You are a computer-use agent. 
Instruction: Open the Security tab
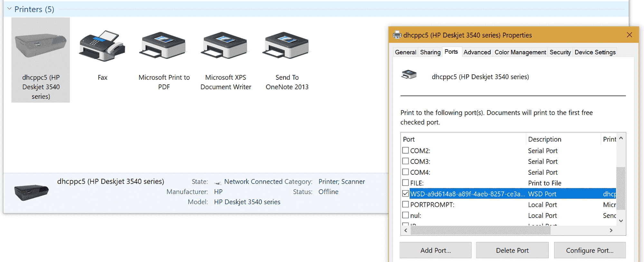pyautogui.click(x=560, y=52)
